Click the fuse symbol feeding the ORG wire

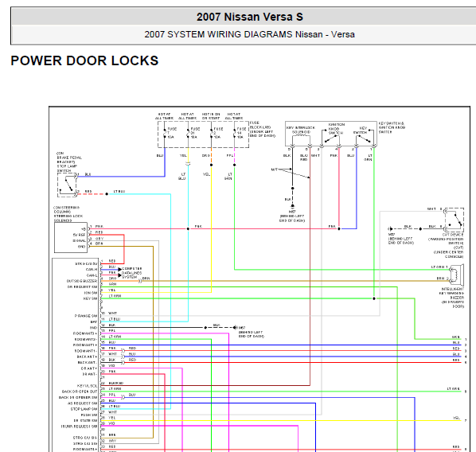pos(211,133)
